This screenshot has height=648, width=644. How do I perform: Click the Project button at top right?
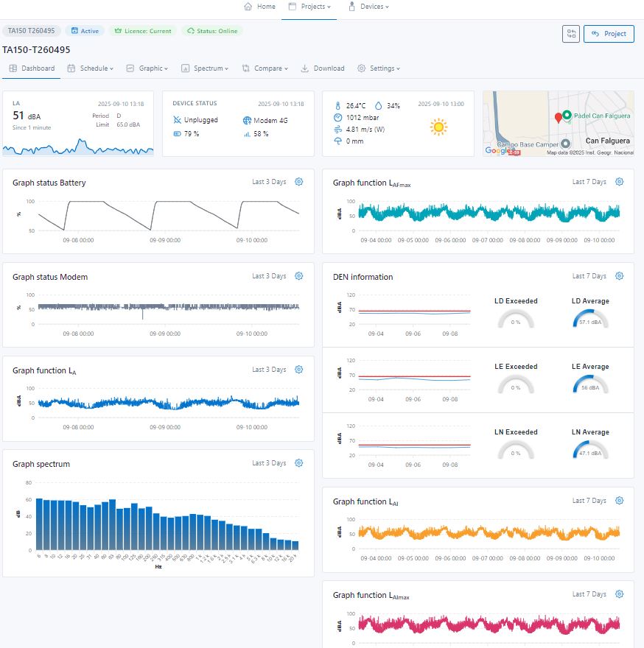609,34
